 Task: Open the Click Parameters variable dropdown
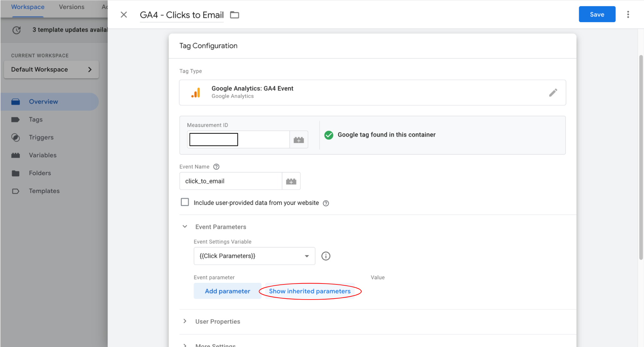coord(254,256)
